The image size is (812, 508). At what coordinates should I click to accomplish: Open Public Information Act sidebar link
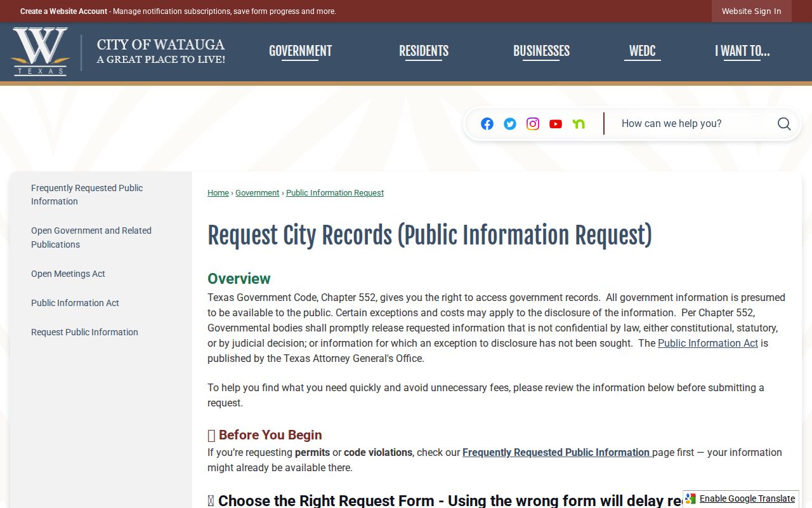point(75,303)
